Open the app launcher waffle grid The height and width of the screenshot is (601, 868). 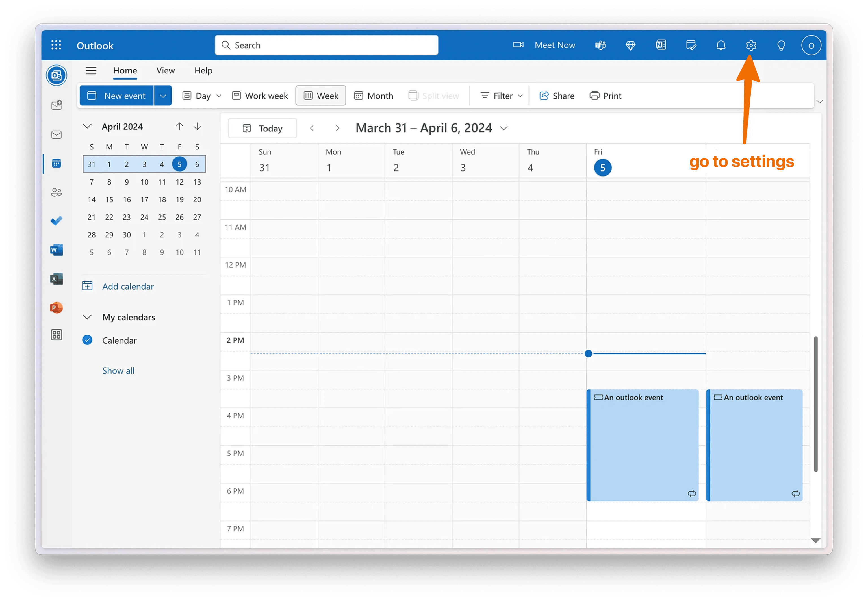point(56,45)
